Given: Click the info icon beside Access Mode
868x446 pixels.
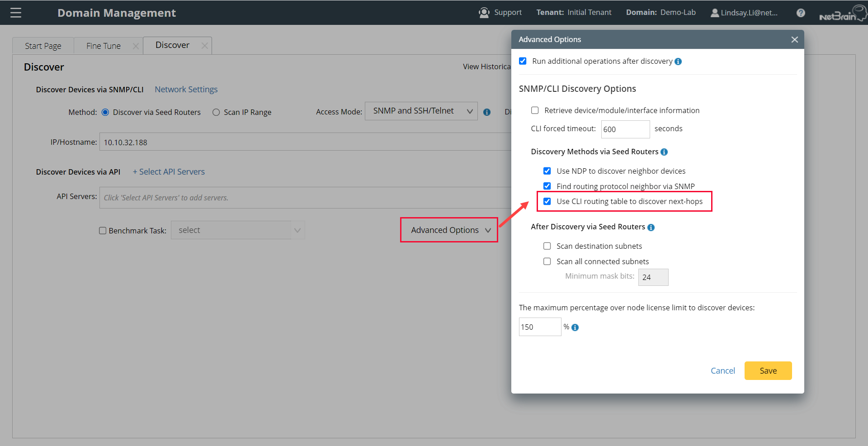Looking at the screenshot, I should click(487, 112).
